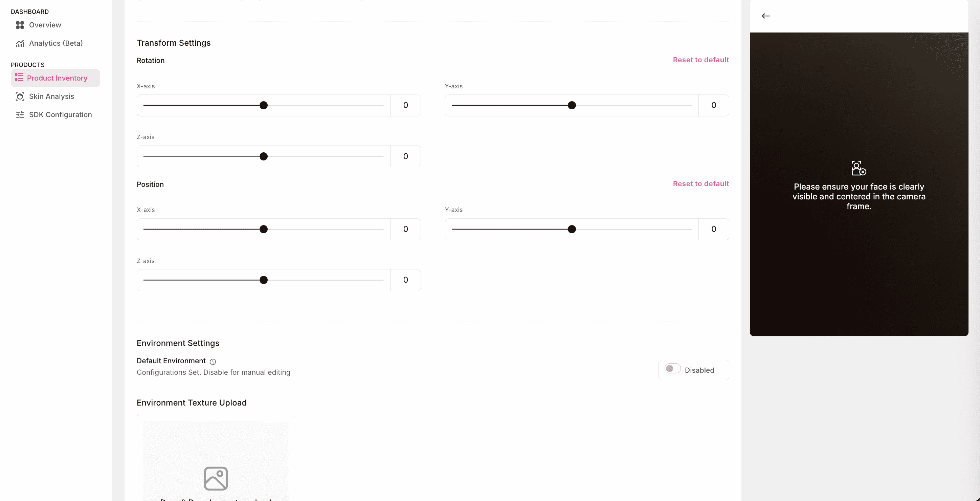Viewport: 980px width, 501px height.
Task: Click the back arrow in preview panel
Action: (x=766, y=16)
